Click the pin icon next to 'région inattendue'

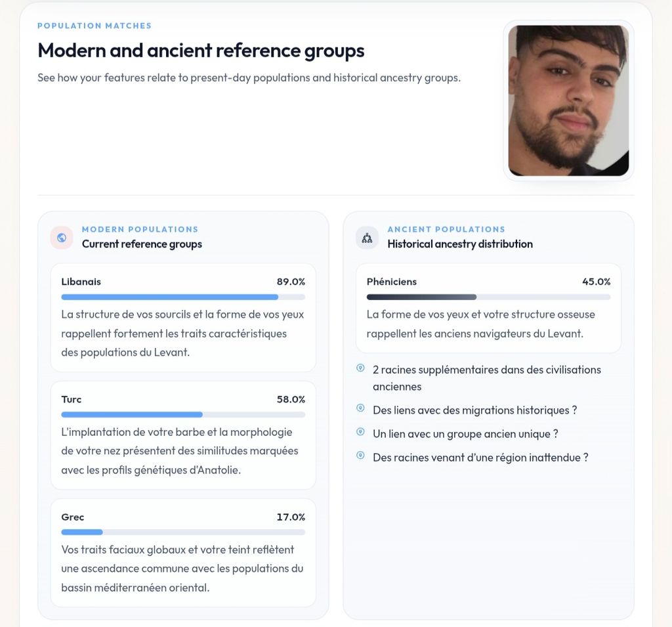tap(360, 455)
